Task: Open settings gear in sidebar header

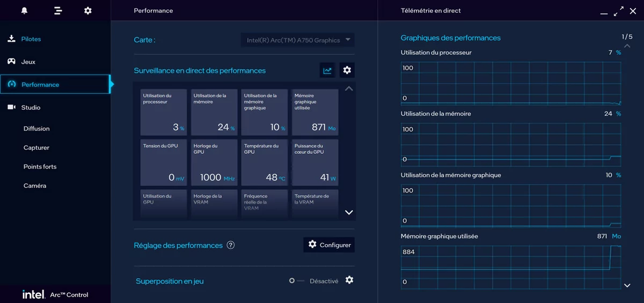Action: 88,11
